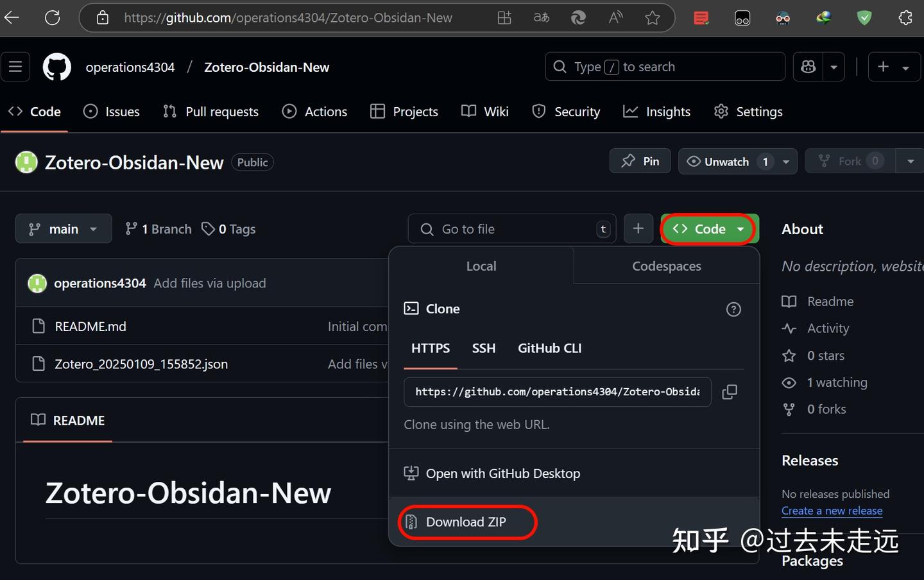Click the Create a new release link

[x=832, y=510]
